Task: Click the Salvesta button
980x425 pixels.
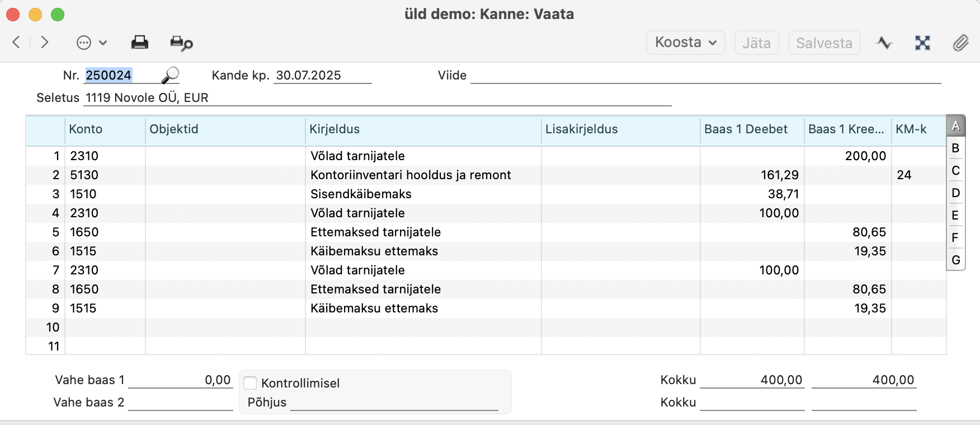Action: [824, 43]
